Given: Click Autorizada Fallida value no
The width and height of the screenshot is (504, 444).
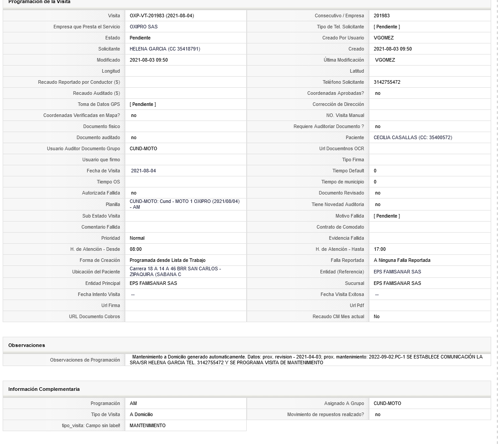Looking at the screenshot, I should 134,193.
